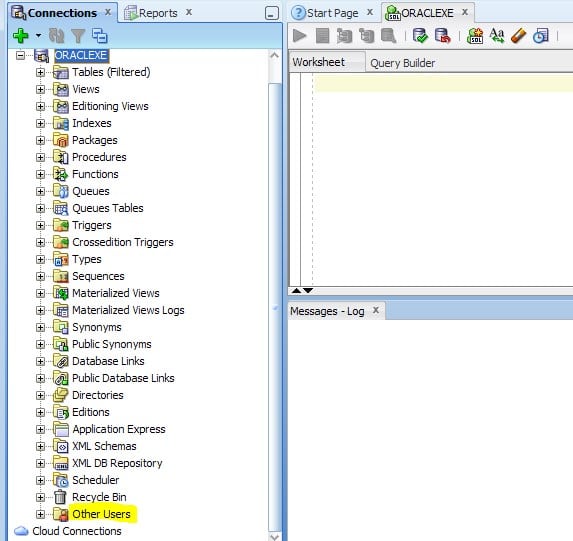Close the Start Page tab
This screenshot has width=573, height=541.
point(370,12)
